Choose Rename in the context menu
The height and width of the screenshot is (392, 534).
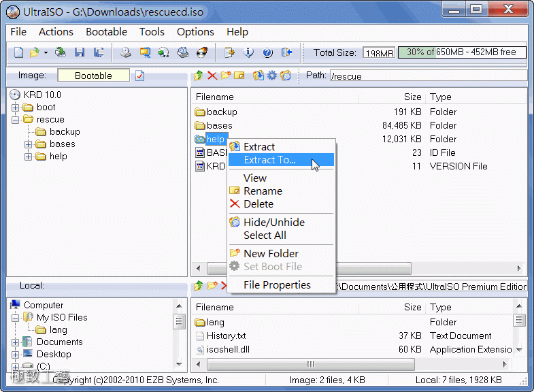coord(282,191)
